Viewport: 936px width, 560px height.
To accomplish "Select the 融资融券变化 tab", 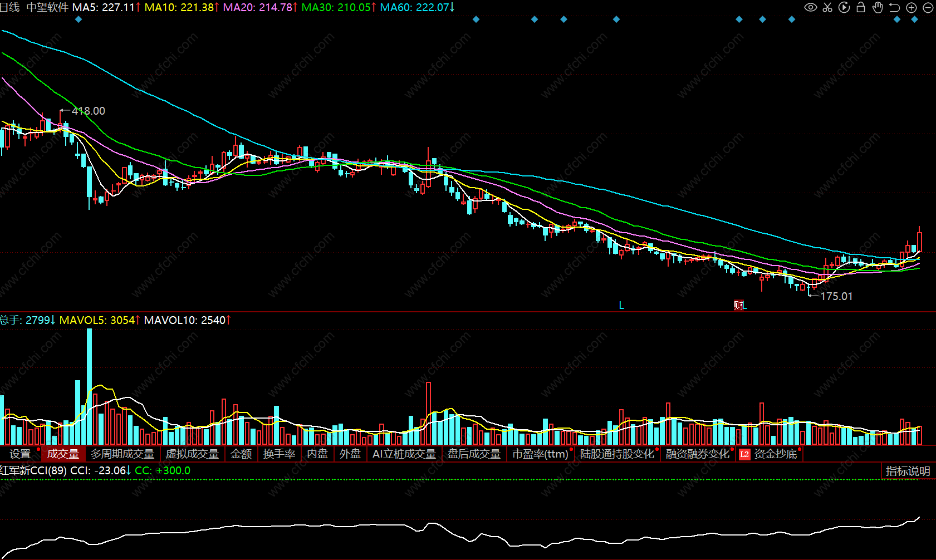I will click(698, 454).
